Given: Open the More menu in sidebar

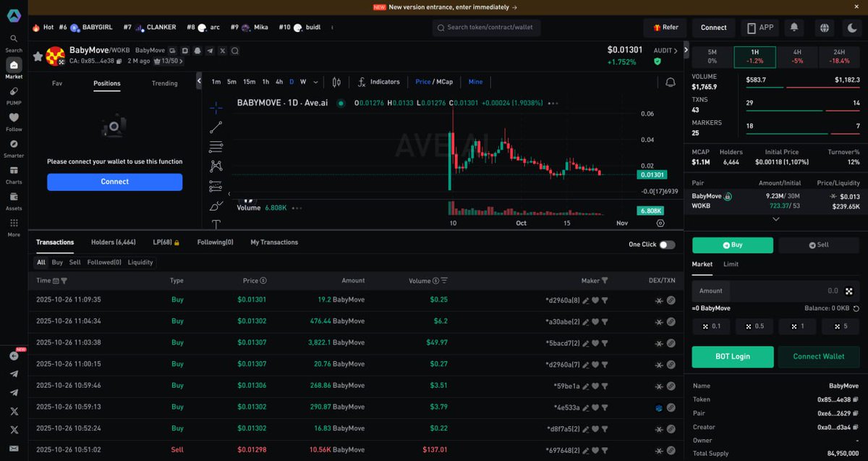Looking at the screenshot, I should coord(14,227).
